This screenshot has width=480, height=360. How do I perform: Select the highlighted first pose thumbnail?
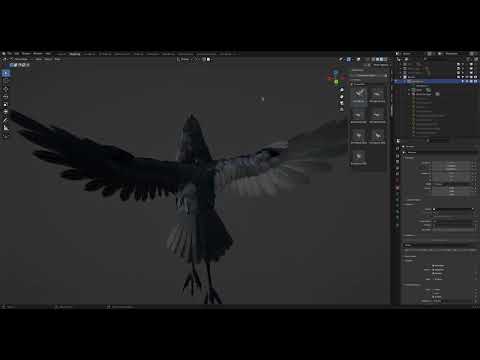point(359,96)
